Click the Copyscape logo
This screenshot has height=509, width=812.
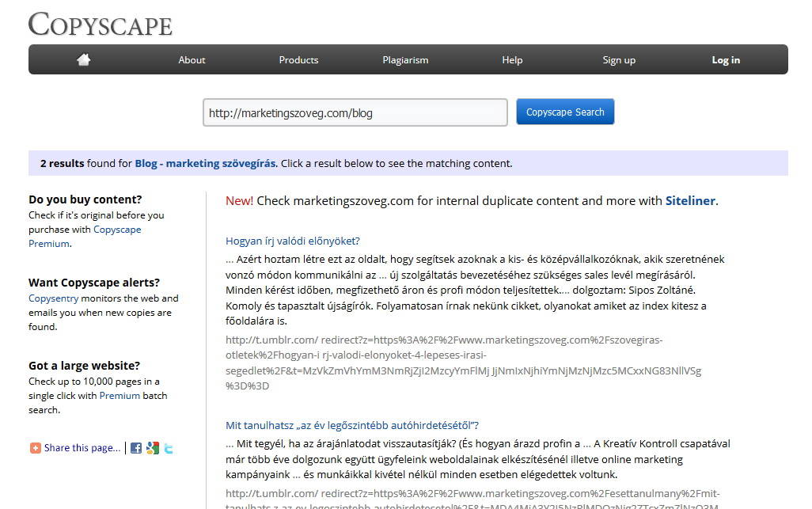tap(100, 24)
